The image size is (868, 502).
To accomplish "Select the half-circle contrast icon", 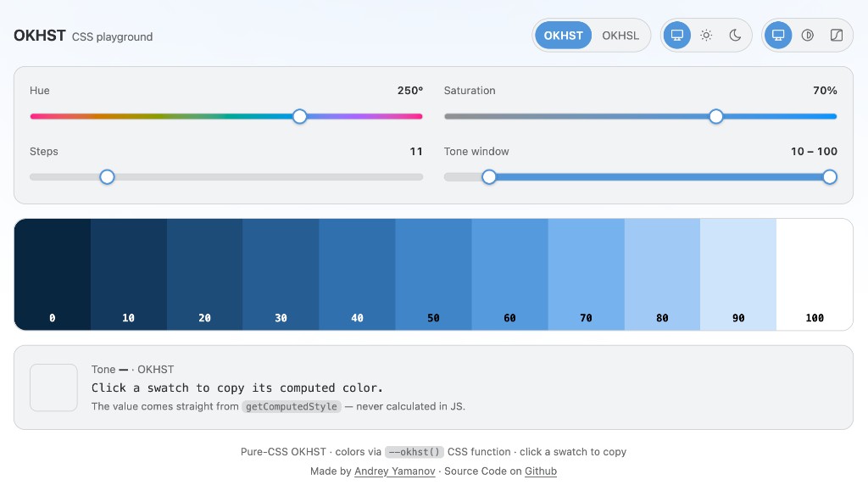I will point(807,36).
